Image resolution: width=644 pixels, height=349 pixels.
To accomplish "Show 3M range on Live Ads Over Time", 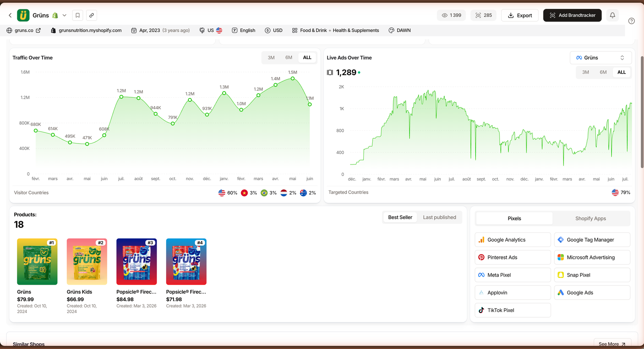I will [x=586, y=72].
